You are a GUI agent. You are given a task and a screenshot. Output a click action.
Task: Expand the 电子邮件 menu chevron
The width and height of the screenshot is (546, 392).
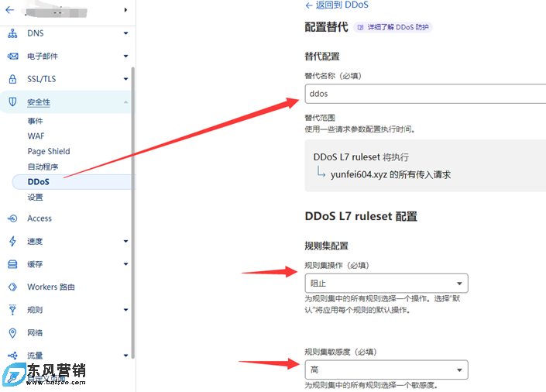[125, 56]
